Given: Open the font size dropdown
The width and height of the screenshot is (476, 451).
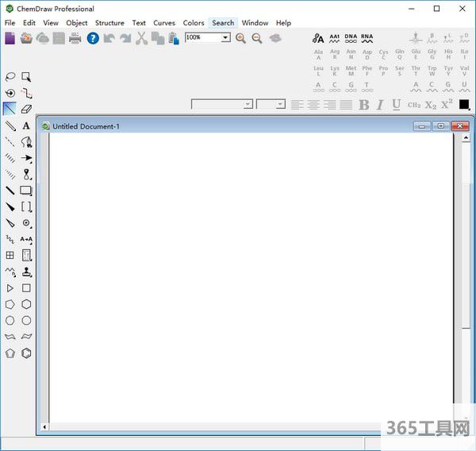Looking at the screenshot, I should click(281, 105).
